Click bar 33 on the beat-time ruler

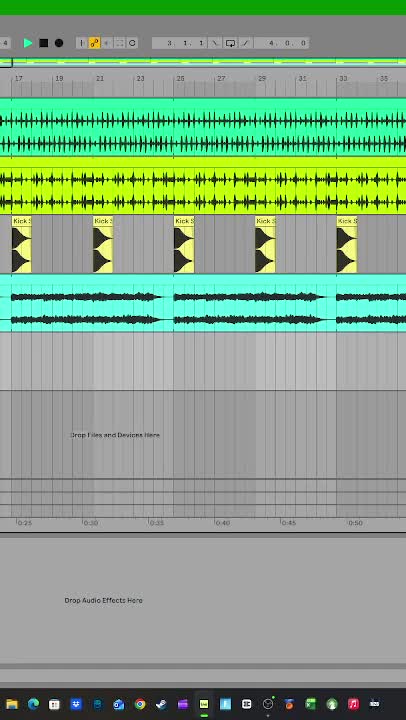point(343,79)
